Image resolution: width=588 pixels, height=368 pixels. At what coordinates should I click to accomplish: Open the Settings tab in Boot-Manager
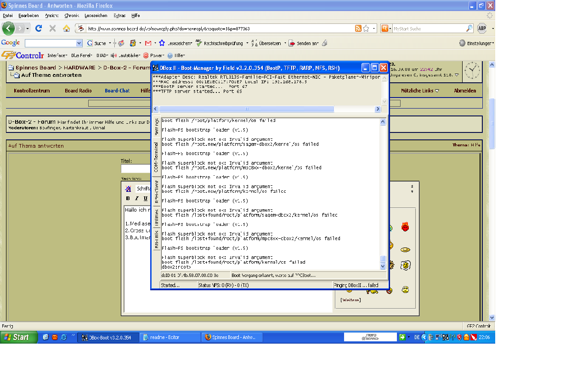(156, 127)
